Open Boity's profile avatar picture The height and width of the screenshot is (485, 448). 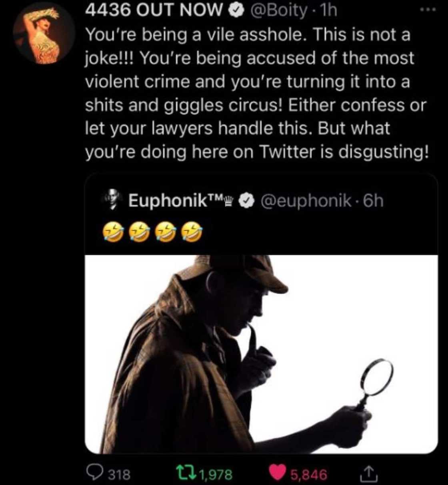[x=44, y=34]
